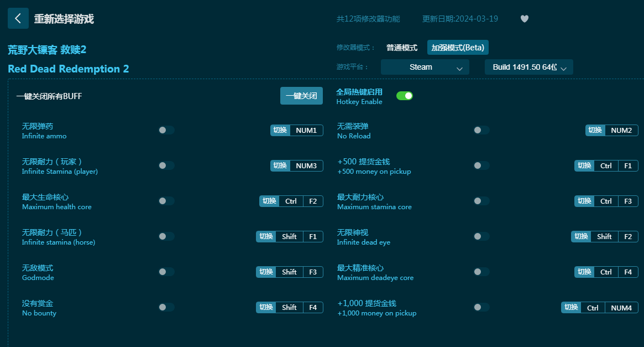Click F3 key for Maximum stamina core

tap(628, 201)
